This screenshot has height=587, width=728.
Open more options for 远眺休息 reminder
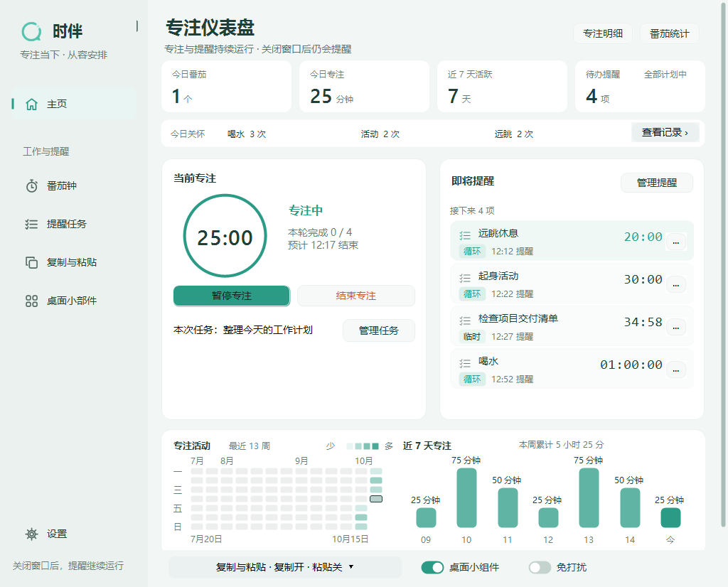point(676,242)
